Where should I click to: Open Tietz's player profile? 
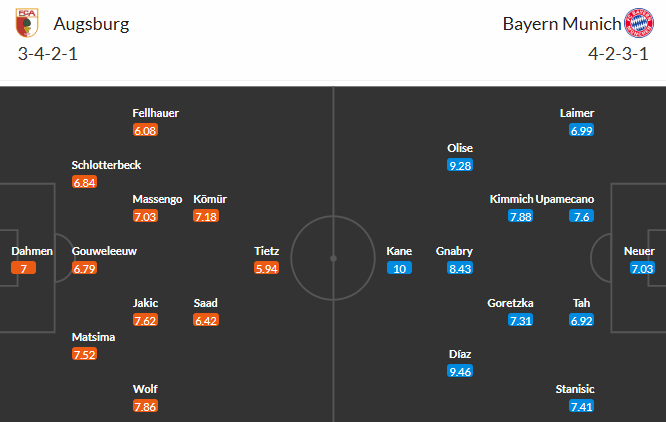point(267,251)
